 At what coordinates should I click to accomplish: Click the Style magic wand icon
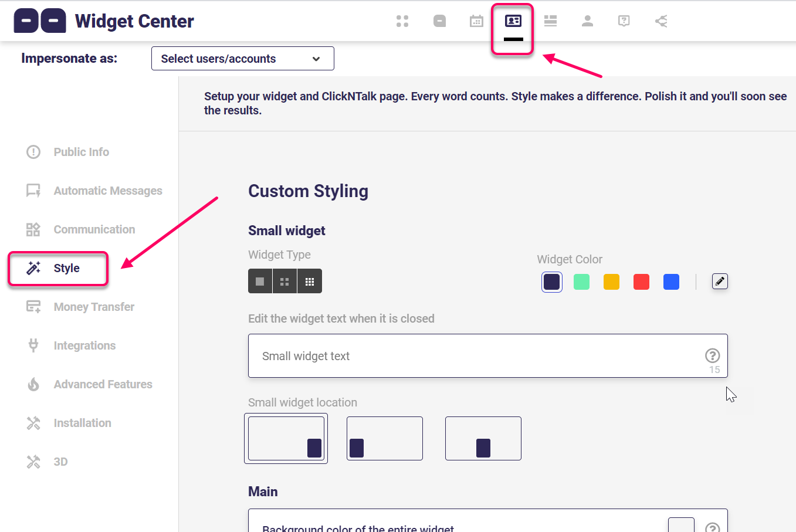click(33, 268)
